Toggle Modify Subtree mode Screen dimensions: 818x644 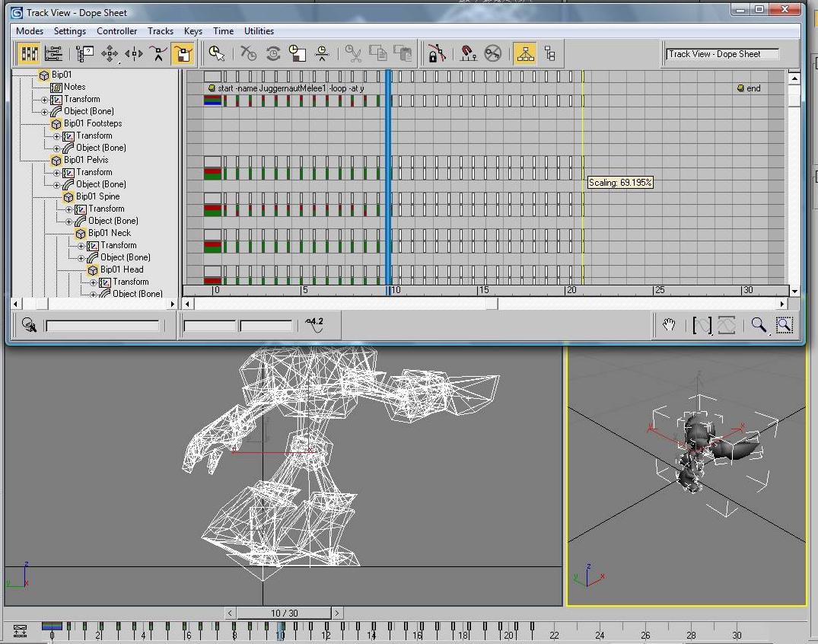(525, 53)
